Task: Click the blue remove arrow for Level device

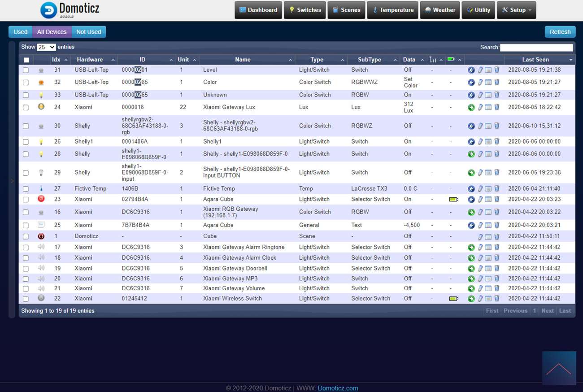Action: click(x=471, y=70)
